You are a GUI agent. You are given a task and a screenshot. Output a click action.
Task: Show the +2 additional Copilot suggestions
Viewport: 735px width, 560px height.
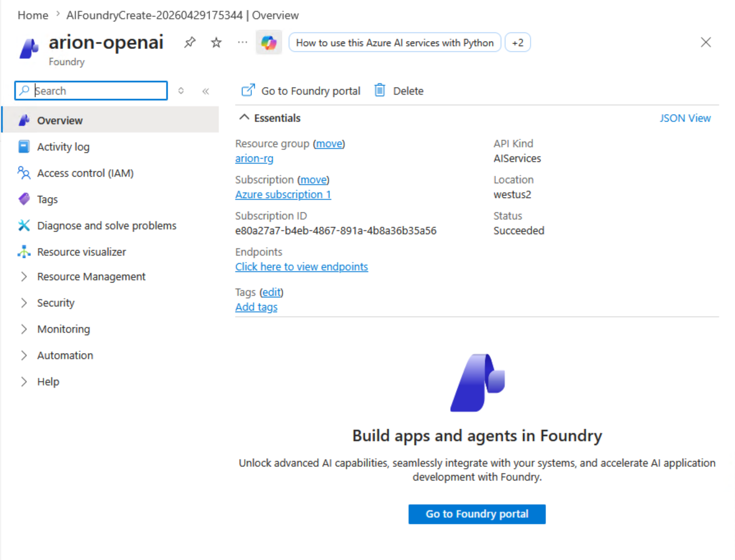(x=518, y=43)
